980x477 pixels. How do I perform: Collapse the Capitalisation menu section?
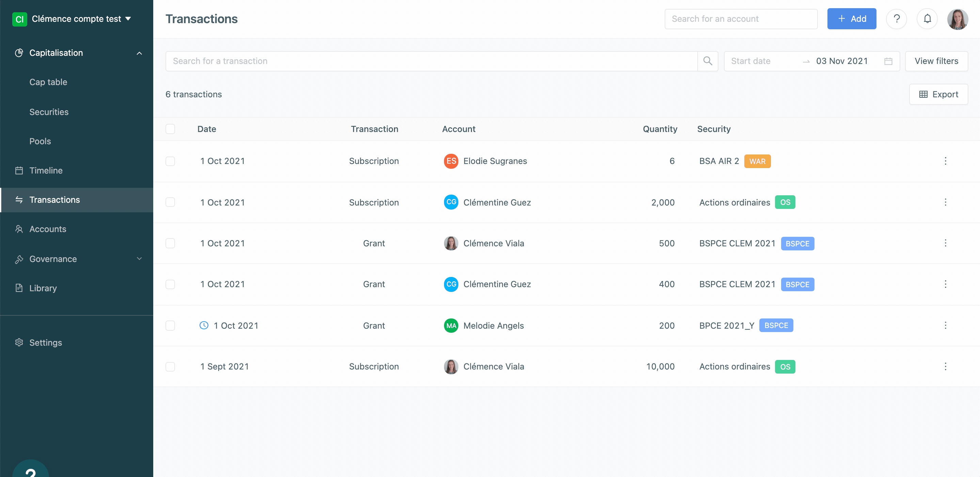(x=139, y=53)
